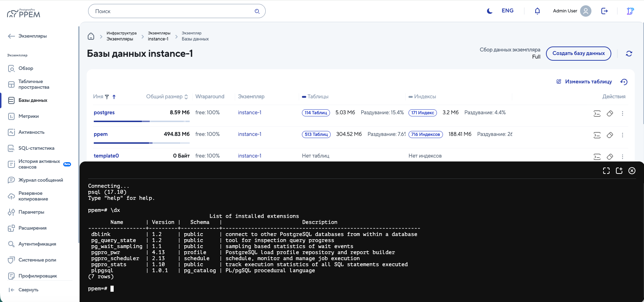Sort by Имя ascending arrow
Viewport: 644px width, 302px height.
click(114, 97)
